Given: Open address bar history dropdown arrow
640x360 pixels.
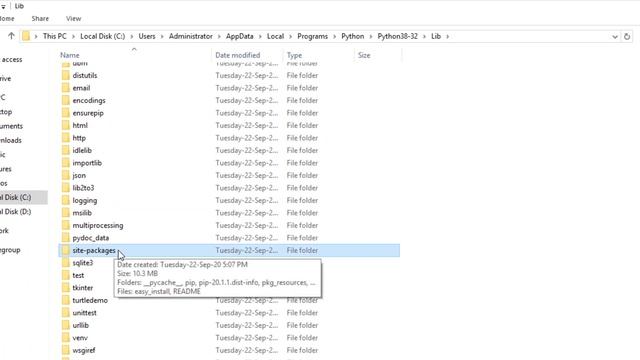Looking at the screenshot, I should click(x=615, y=37).
